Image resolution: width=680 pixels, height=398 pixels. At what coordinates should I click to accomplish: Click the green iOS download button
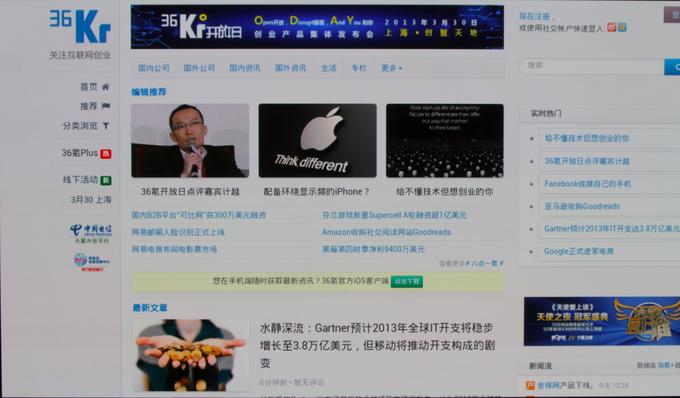pos(406,281)
